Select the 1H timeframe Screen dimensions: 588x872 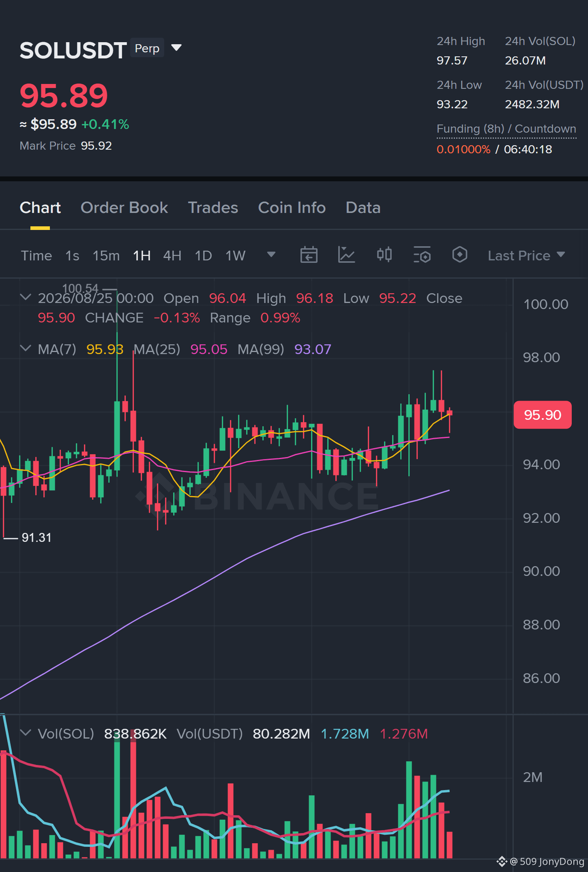[142, 256]
